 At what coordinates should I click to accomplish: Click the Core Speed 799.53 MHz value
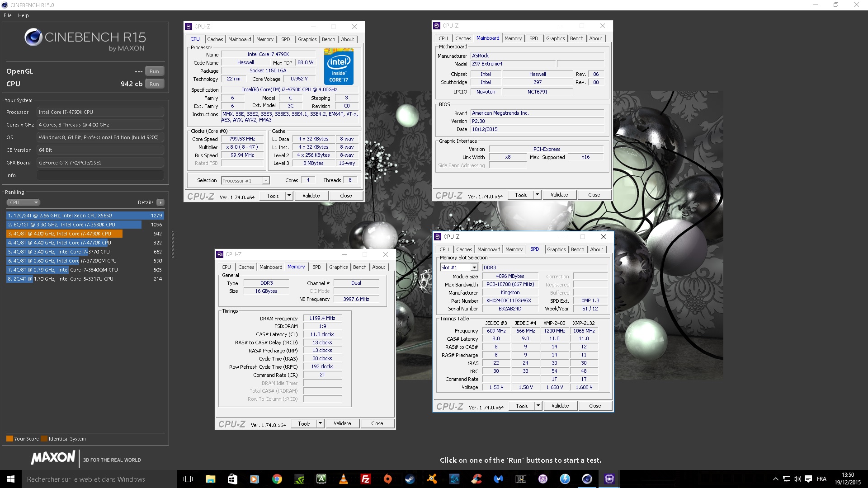pos(242,139)
